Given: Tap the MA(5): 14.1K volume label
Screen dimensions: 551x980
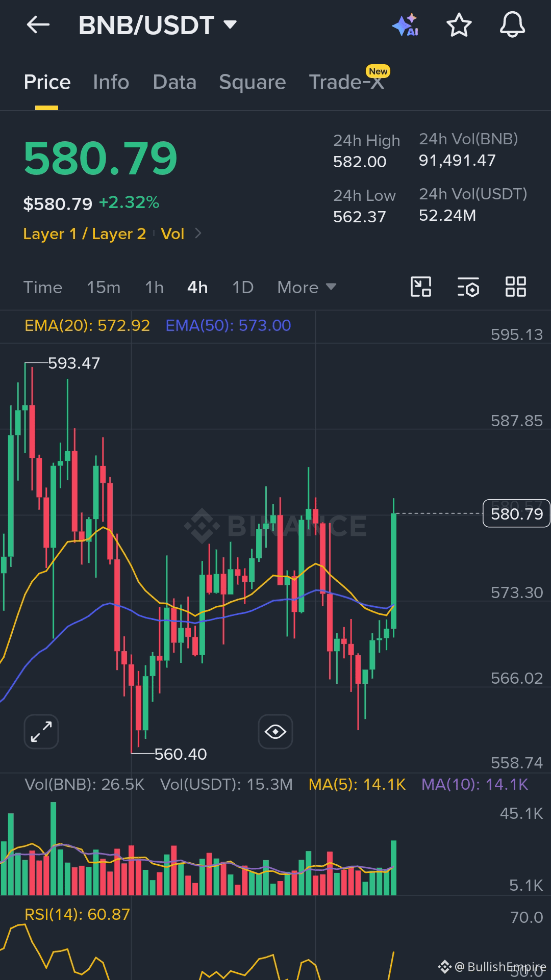Looking at the screenshot, I should pos(357,784).
